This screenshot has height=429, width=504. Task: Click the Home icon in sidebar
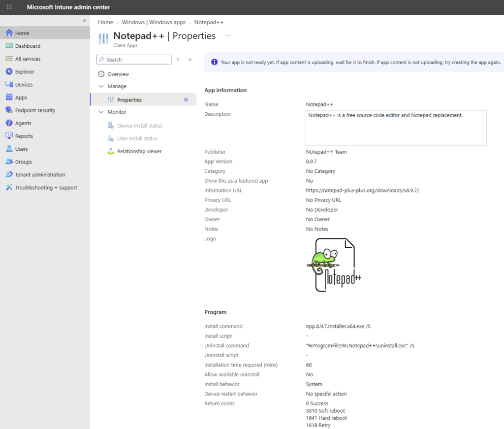click(x=9, y=33)
